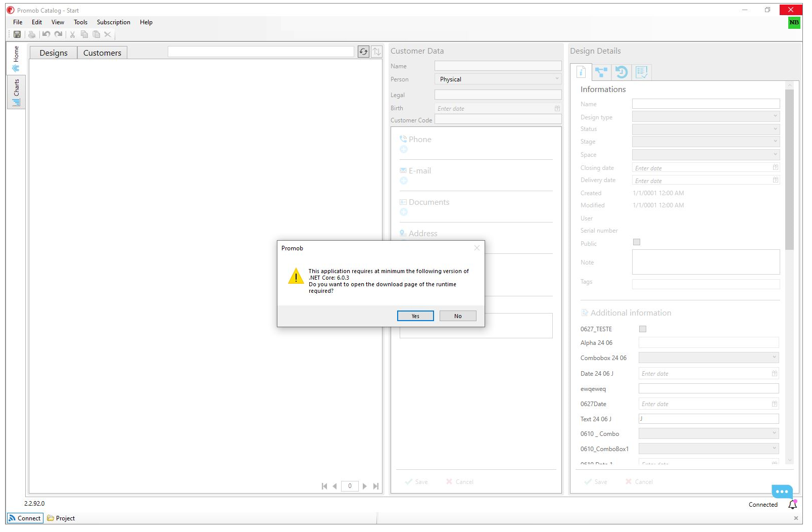Open the Birth date calendar icon
This screenshot has width=812, height=532.
pos(557,109)
